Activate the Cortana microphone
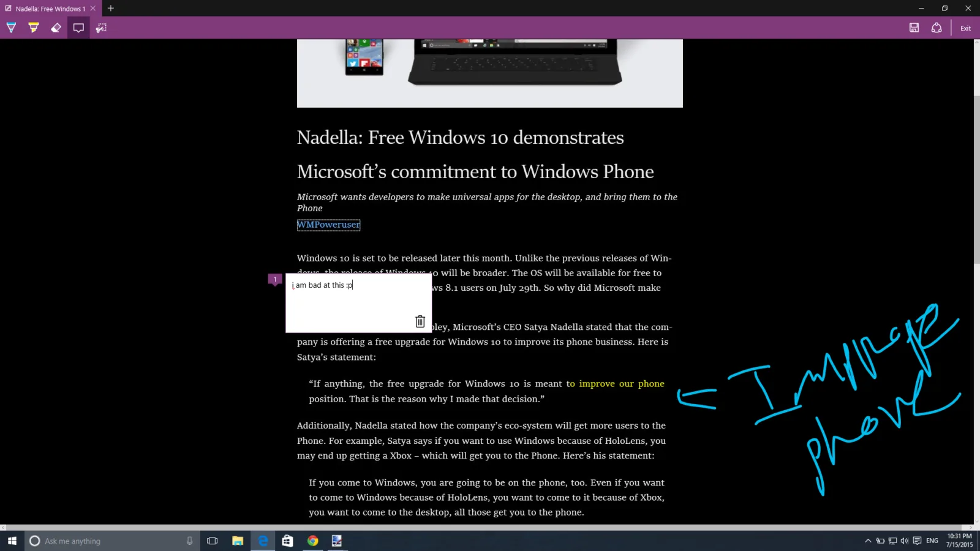Viewport: 980px width, 551px height. (189, 541)
